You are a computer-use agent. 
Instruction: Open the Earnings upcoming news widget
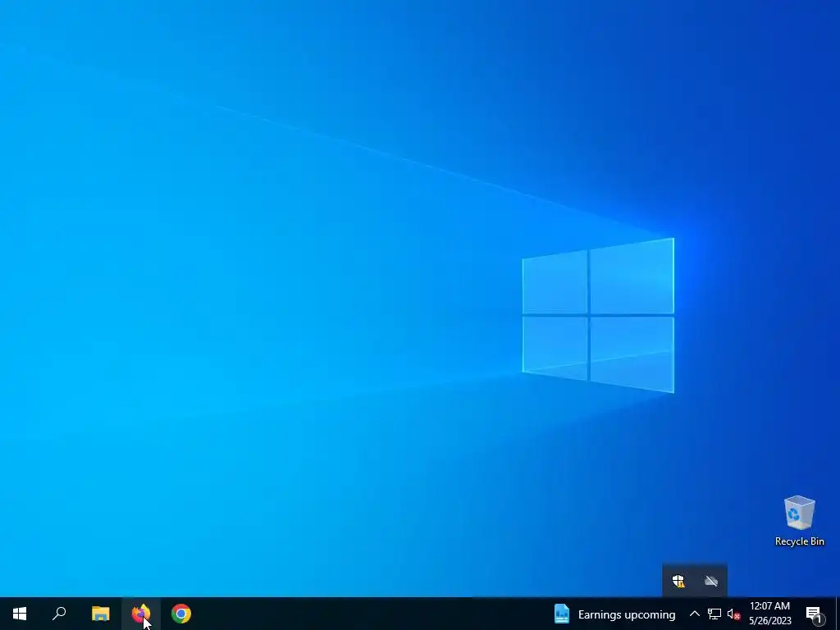pyautogui.click(x=614, y=614)
